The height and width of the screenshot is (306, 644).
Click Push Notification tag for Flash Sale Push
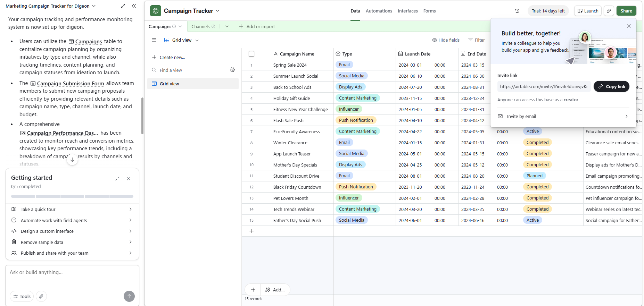click(356, 120)
